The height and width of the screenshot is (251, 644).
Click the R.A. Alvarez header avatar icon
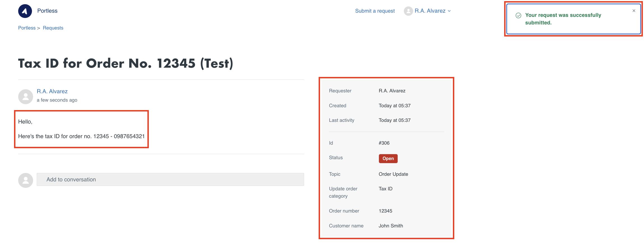coord(408,11)
